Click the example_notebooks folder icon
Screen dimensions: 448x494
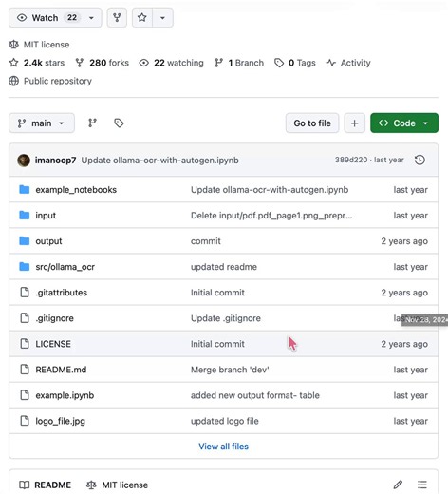click(x=25, y=190)
